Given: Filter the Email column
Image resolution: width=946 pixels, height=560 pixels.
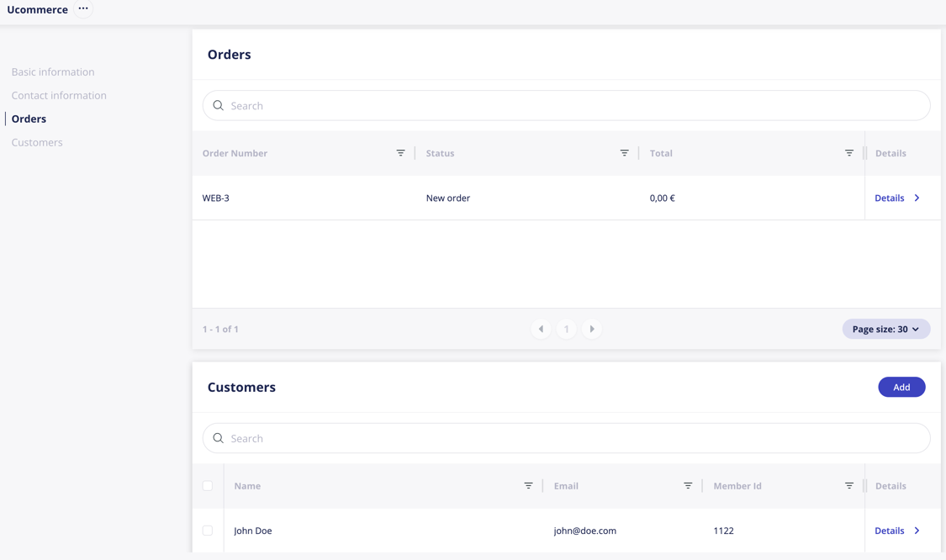Looking at the screenshot, I should pyautogui.click(x=688, y=486).
